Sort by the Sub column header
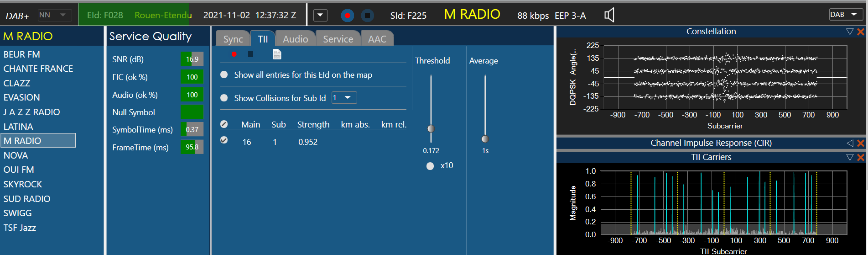The image size is (868, 255). (279, 124)
